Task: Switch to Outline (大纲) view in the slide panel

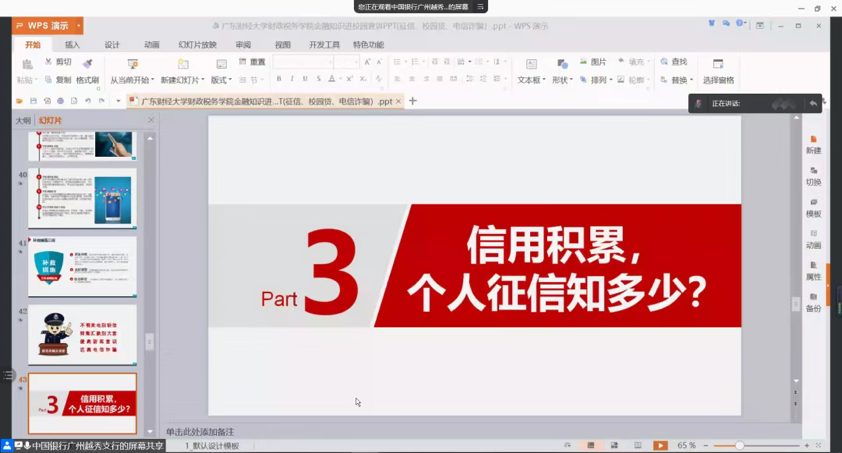Action: [23, 120]
